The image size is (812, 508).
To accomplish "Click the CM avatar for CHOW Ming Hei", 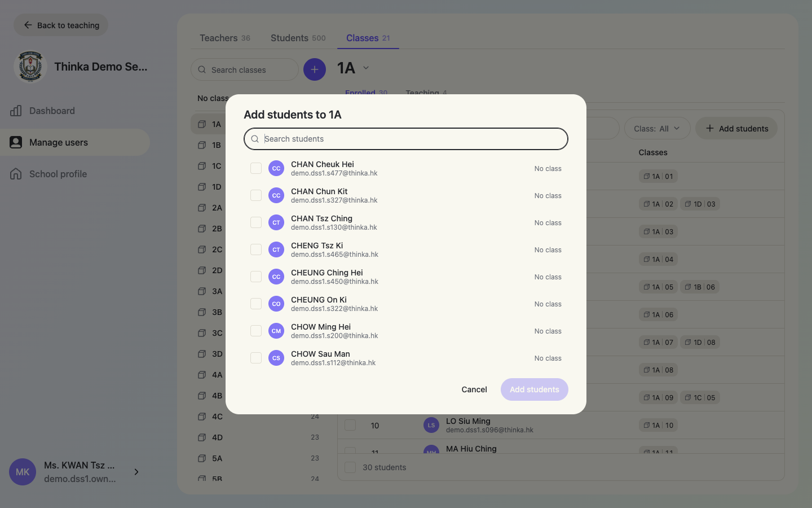I will click(x=276, y=331).
